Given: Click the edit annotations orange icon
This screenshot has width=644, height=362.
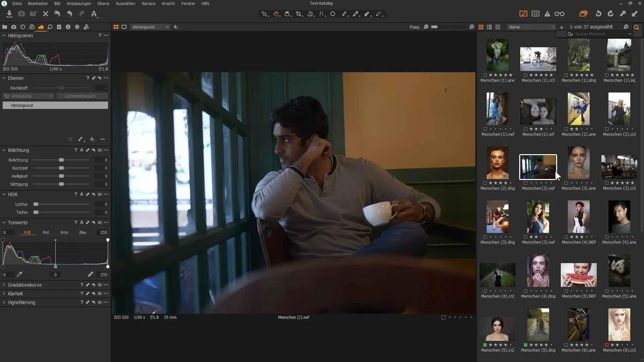Looking at the screenshot, I should tap(523, 14).
